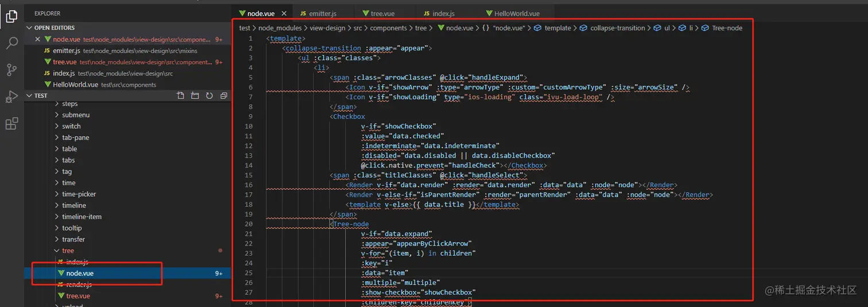
Task: Close node.vue from the Open Editors list
Action: click(37, 39)
